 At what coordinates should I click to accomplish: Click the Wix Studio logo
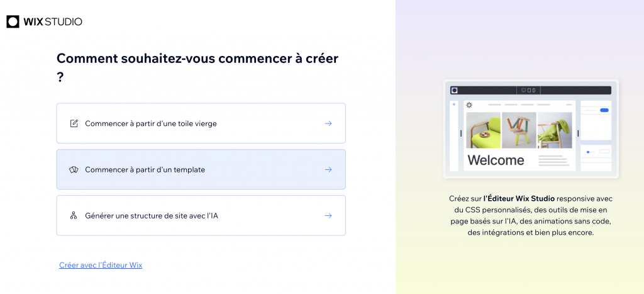click(x=44, y=21)
